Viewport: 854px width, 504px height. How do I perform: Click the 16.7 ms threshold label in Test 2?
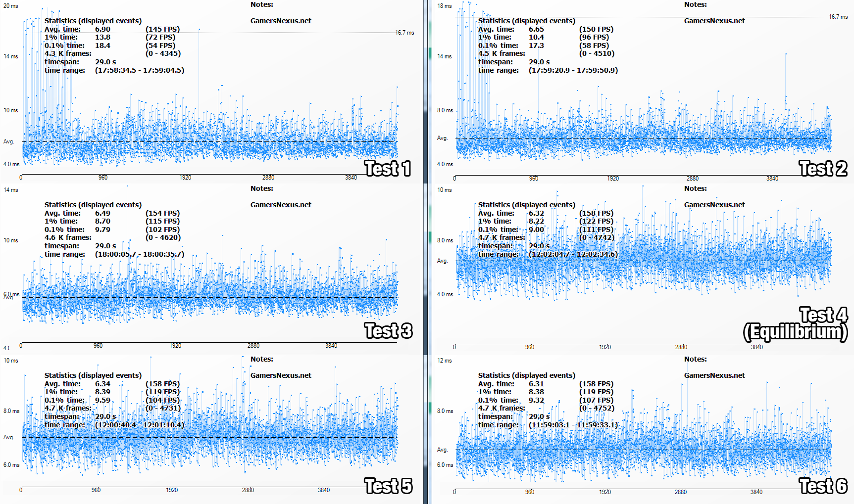pos(838,17)
